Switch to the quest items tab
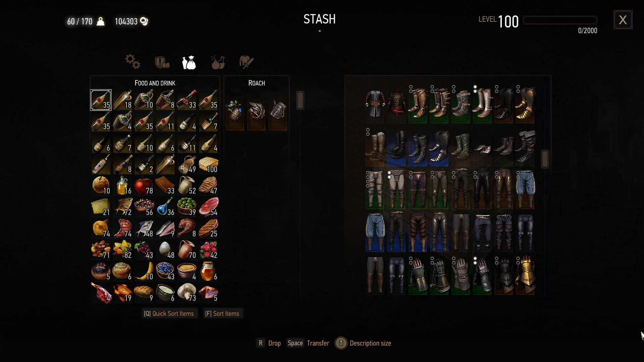Image resolution: width=644 pixels, height=362 pixels. click(162, 62)
